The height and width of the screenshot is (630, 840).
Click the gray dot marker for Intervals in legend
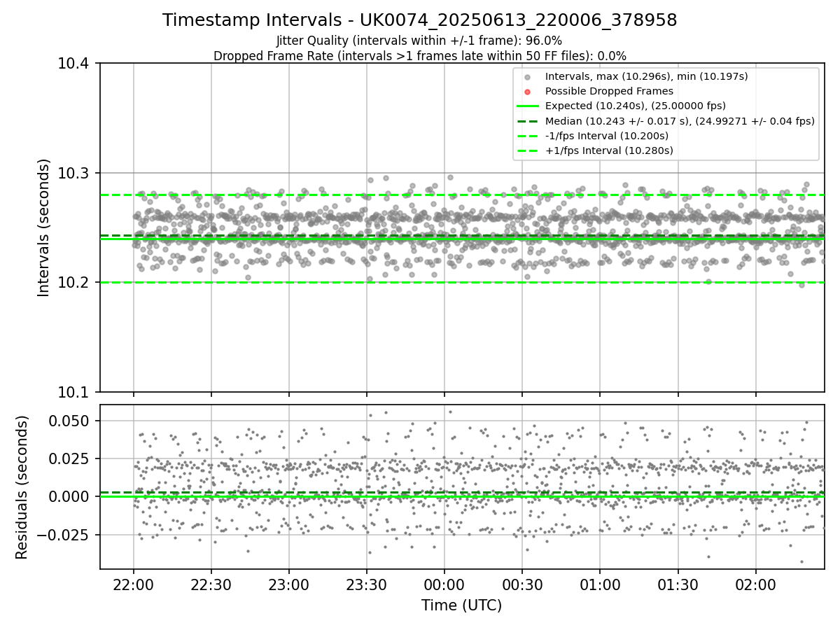click(528, 77)
